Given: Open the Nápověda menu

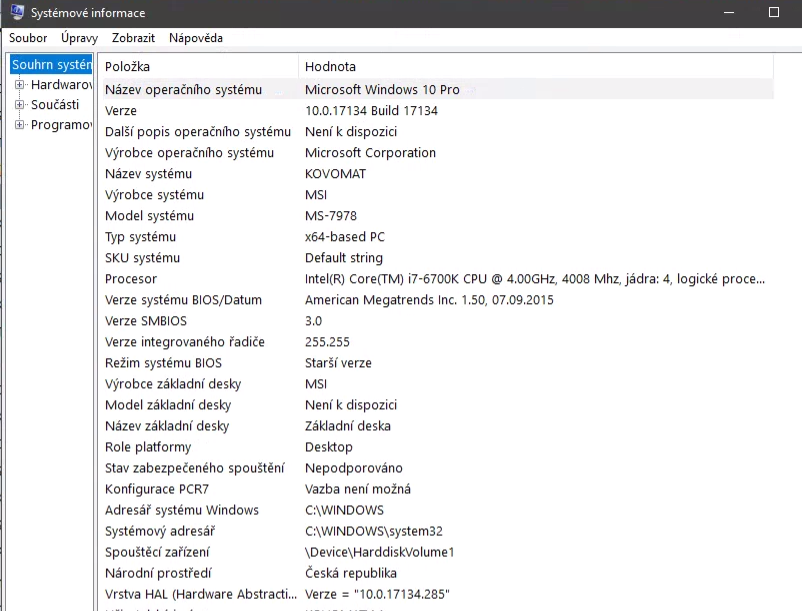Looking at the screenshot, I should 196,38.
